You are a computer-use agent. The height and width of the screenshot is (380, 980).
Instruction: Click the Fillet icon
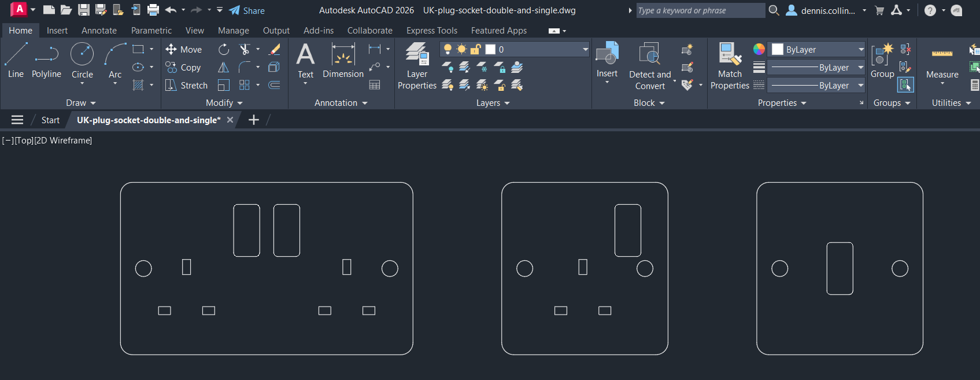(245, 67)
